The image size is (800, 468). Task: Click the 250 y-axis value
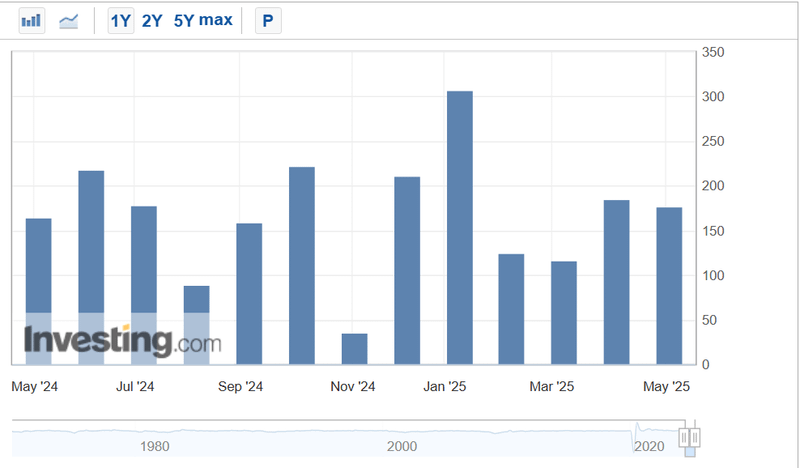click(x=713, y=141)
